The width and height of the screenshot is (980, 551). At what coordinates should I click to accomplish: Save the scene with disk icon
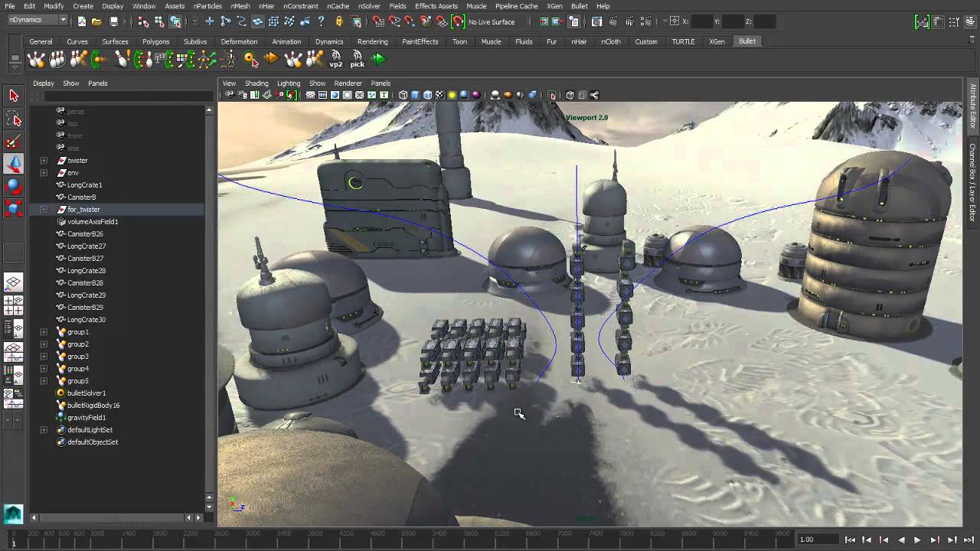pyautogui.click(x=114, y=22)
